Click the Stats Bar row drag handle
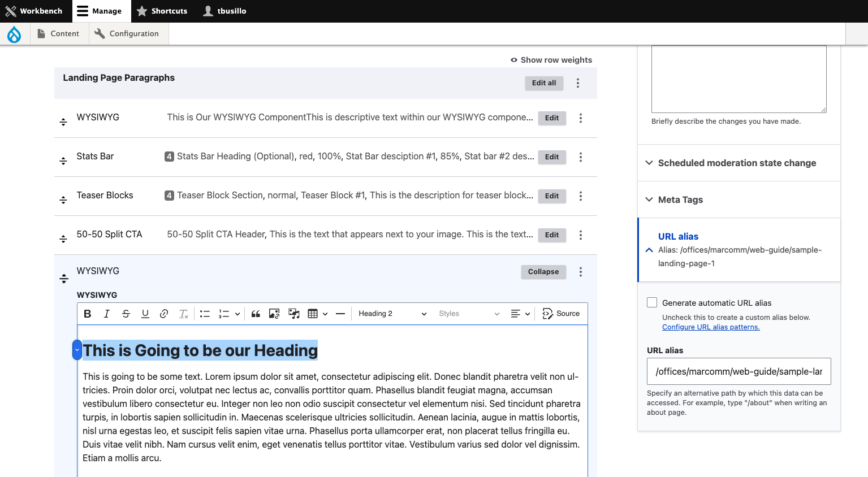The width and height of the screenshot is (868, 477). 63,161
